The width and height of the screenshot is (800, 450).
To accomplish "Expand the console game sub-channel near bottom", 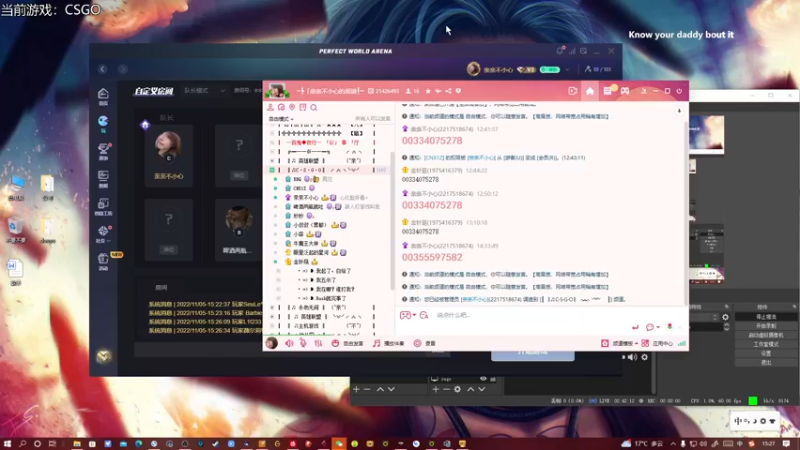I will [x=272, y=326].
